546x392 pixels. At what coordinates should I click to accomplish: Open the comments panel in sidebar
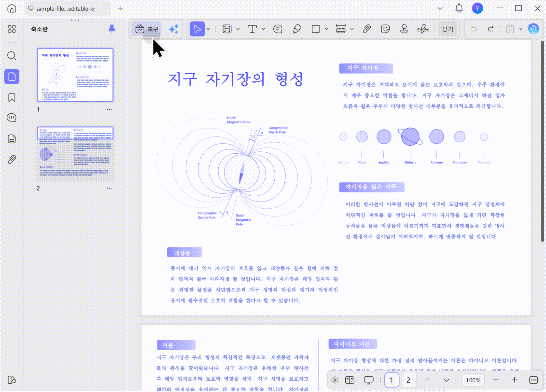pos(12,118)
